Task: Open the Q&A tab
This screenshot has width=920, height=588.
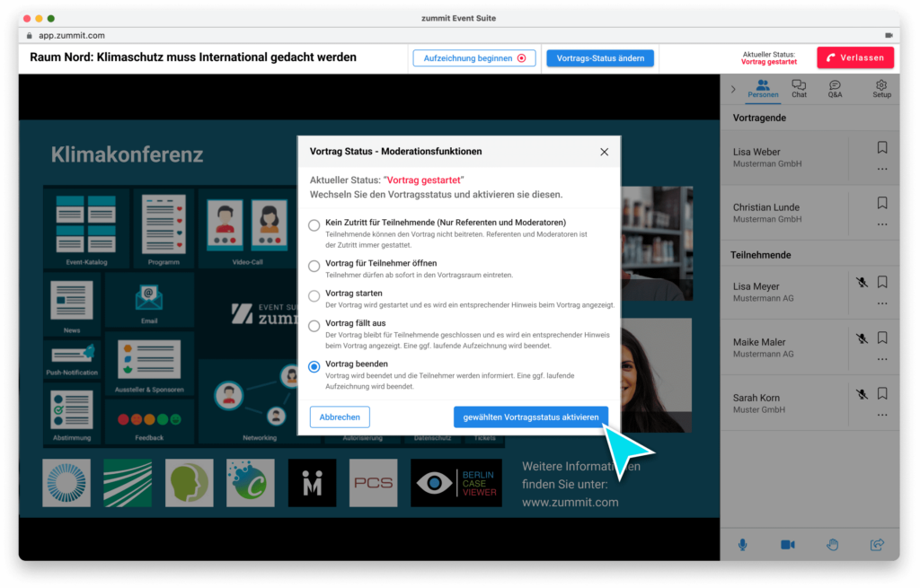Action: (x=835, y=88)
